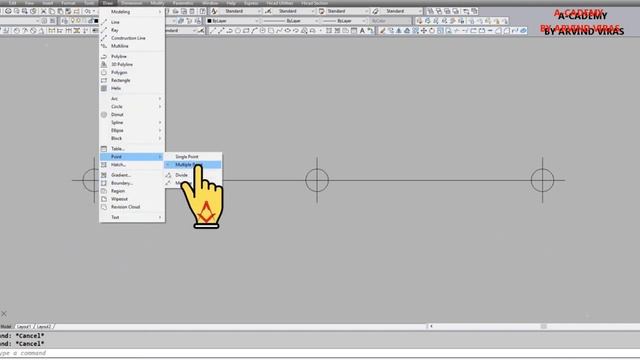Image resolution: width=640 pixels, height=360 pixels.
Task: Close the command line with the X button
Action: coord(4,313)
